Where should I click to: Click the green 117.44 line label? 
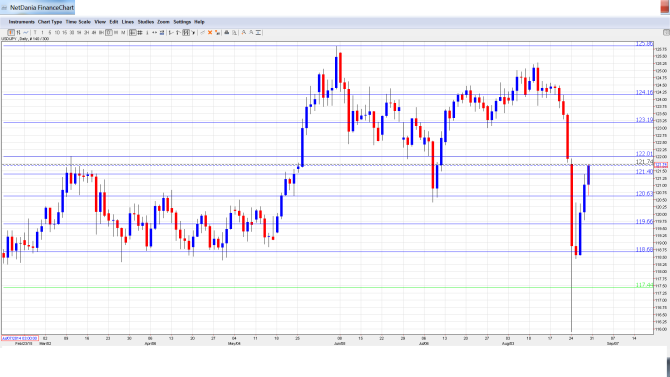pyautogui.click(x=644, y=285)
